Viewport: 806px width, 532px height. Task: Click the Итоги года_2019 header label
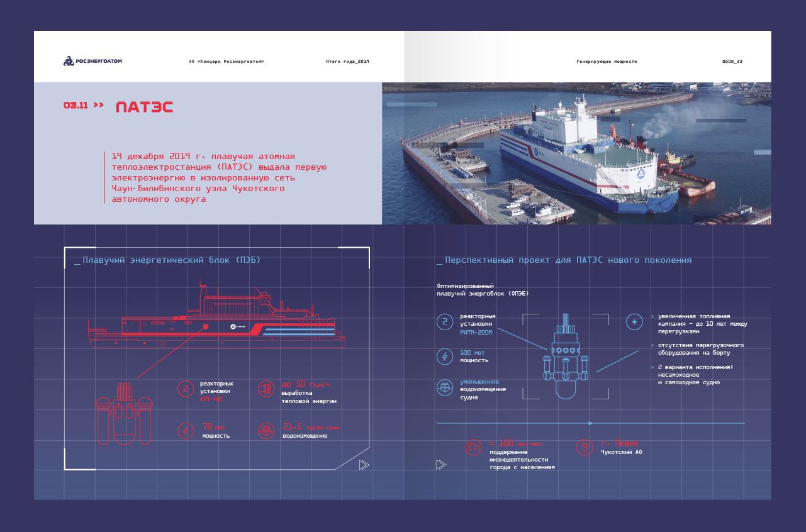[347, 62]
